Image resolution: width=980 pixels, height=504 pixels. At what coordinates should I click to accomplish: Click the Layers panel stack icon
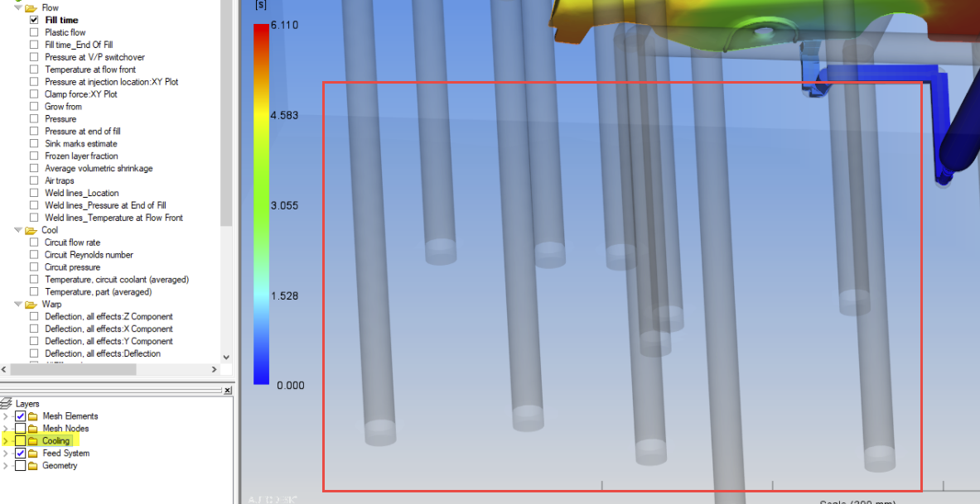point(7,403)
